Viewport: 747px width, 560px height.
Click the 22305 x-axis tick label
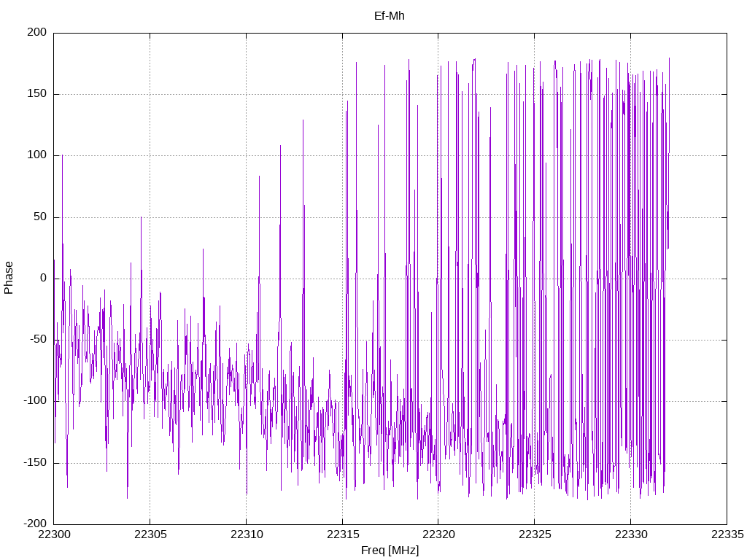click(150, 534)
